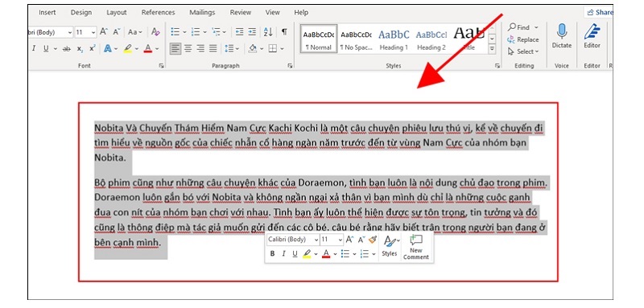This screenshot has width=644, height=308.
Task: Toggle Justify alignment in the Paragraph group
Action: point(213,49)
